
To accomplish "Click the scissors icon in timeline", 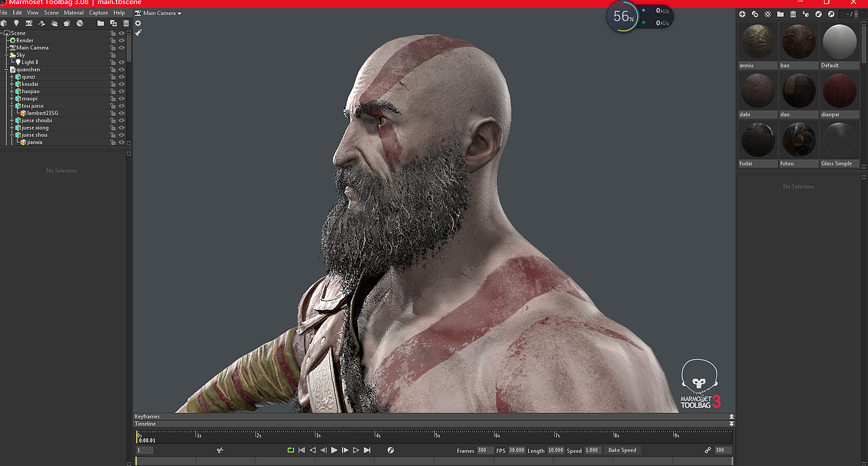I will coord(220,450).
